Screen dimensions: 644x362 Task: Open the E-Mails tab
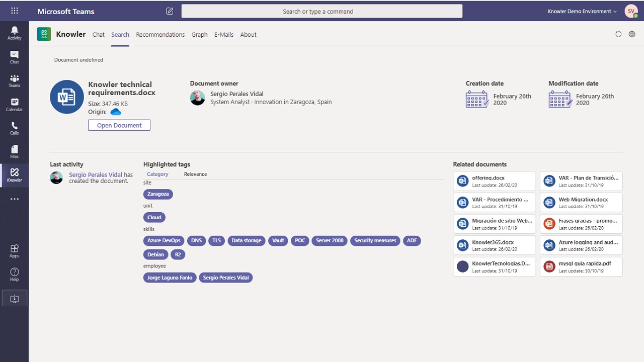point(224,35)
